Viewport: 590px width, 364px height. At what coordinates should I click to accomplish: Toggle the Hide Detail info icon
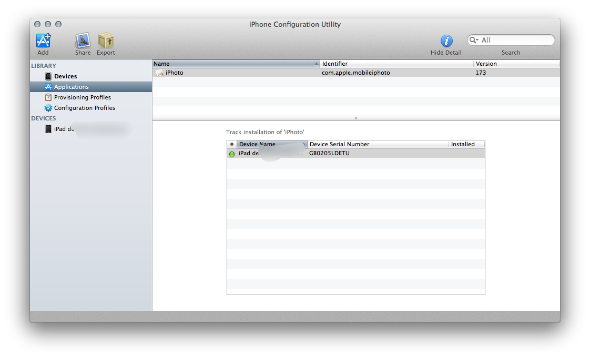446,41
